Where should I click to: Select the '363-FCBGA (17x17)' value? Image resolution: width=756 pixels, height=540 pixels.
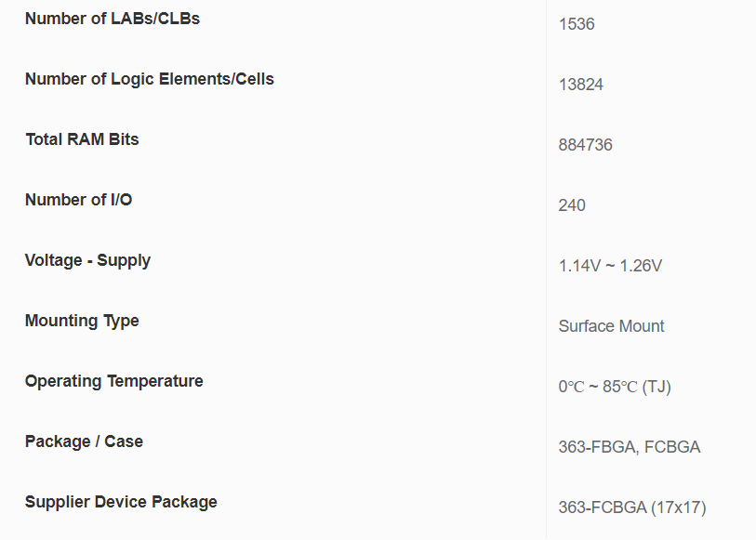(x=631, y=507)
